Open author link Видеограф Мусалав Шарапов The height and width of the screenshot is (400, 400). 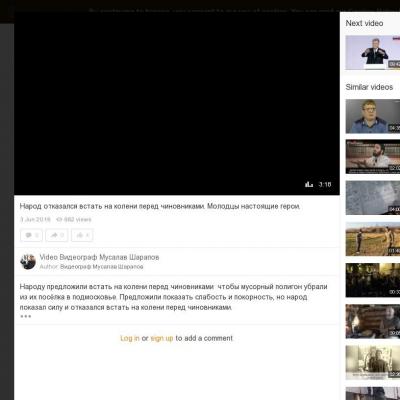pos(101,267)
